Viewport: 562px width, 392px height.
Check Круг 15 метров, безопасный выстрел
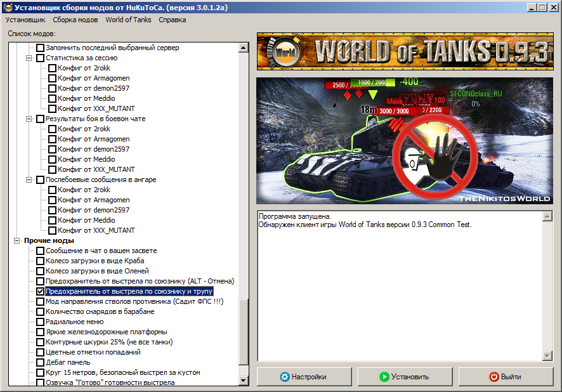tap(40, 372)
